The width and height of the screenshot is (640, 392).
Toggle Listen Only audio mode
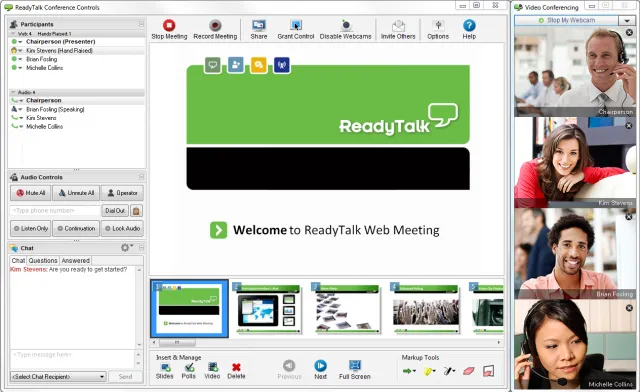31,228
